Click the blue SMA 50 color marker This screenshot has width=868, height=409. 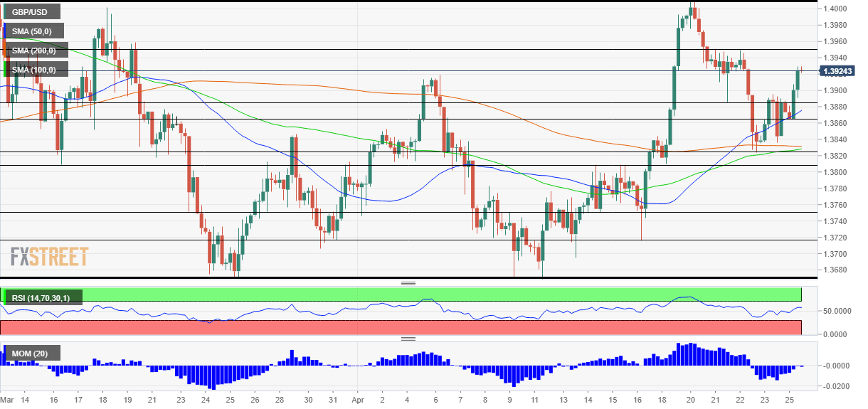6,31
